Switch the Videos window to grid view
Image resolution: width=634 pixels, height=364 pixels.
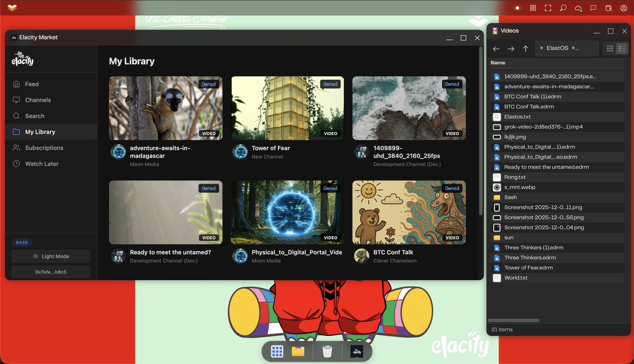pos(610,48)
